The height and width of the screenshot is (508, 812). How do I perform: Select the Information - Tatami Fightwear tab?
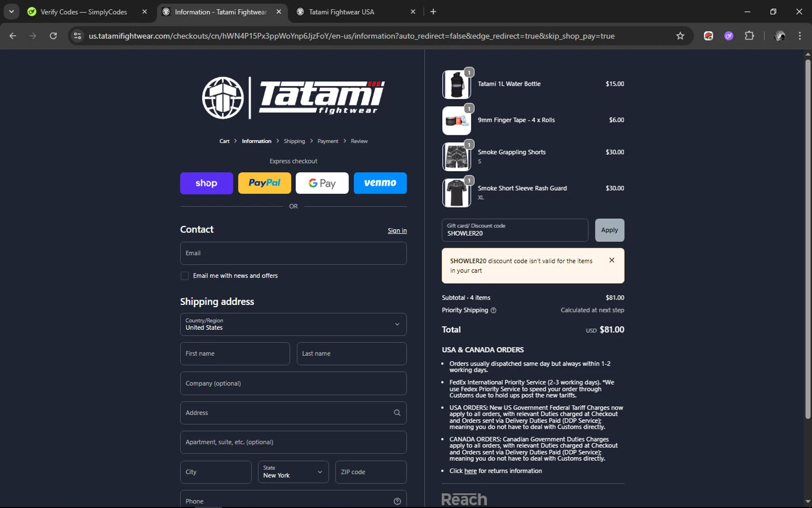pos(221,11)
